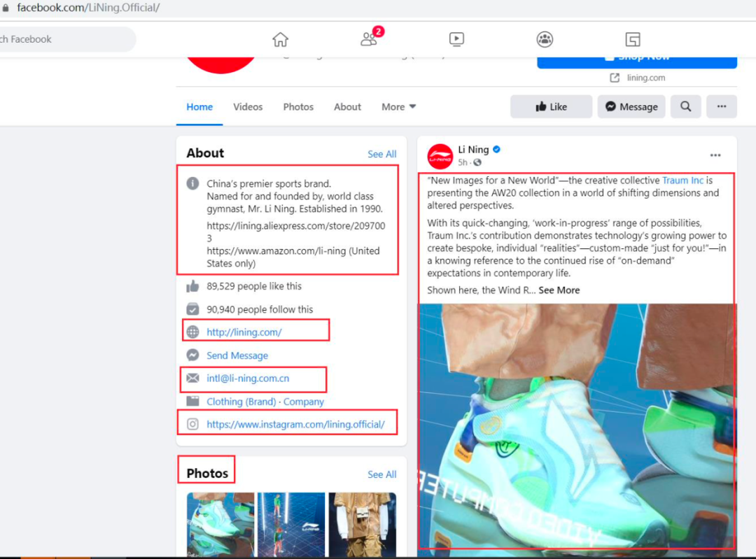Click lining.com link under Shop Now

point(646,78)
